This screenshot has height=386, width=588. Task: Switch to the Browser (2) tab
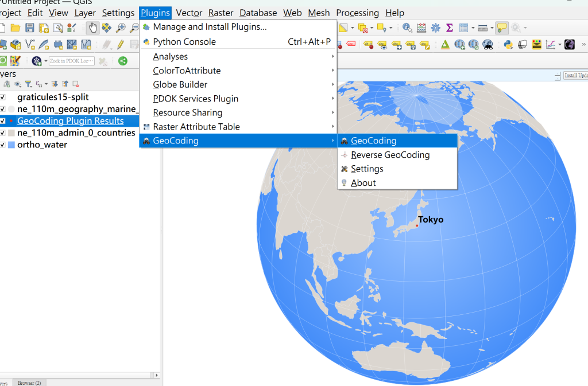click(x=29, y=383)
